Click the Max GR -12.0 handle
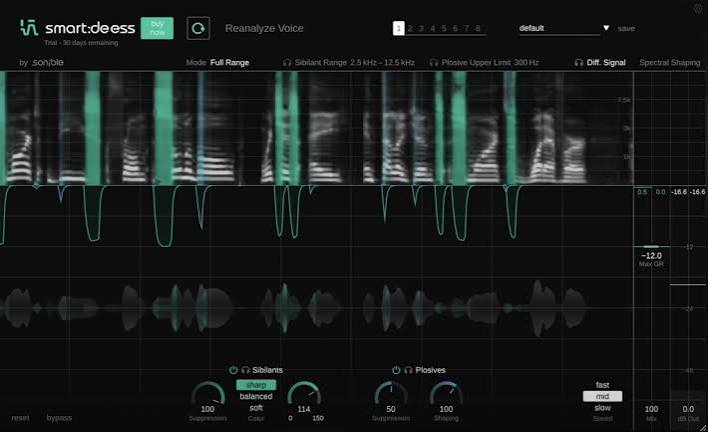 click(x=651, y=246)
